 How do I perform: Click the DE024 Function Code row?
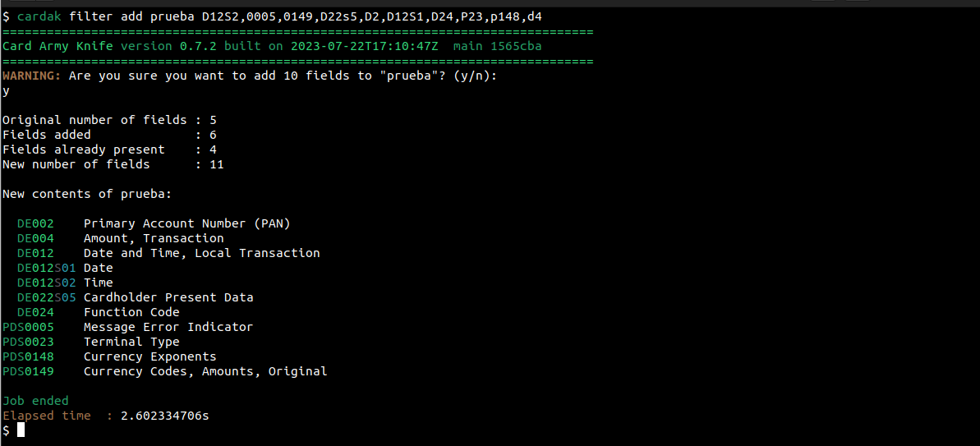click(x=98, y=312)
